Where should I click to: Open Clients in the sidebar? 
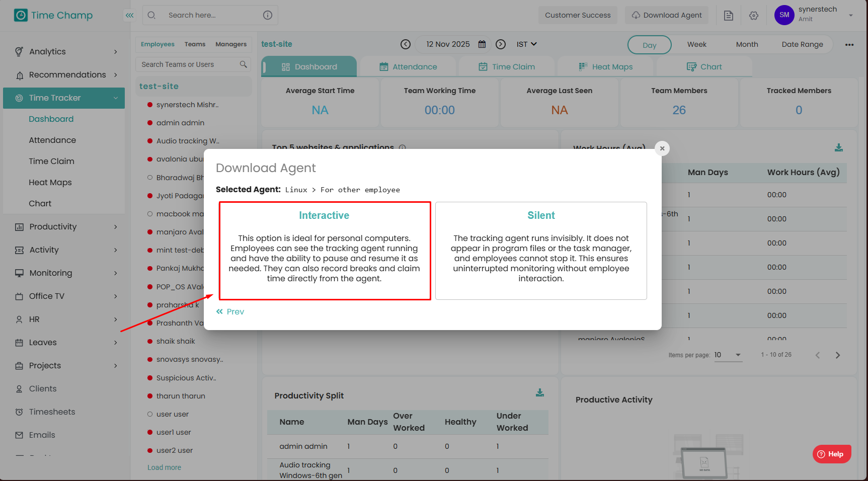click(43, 389)
